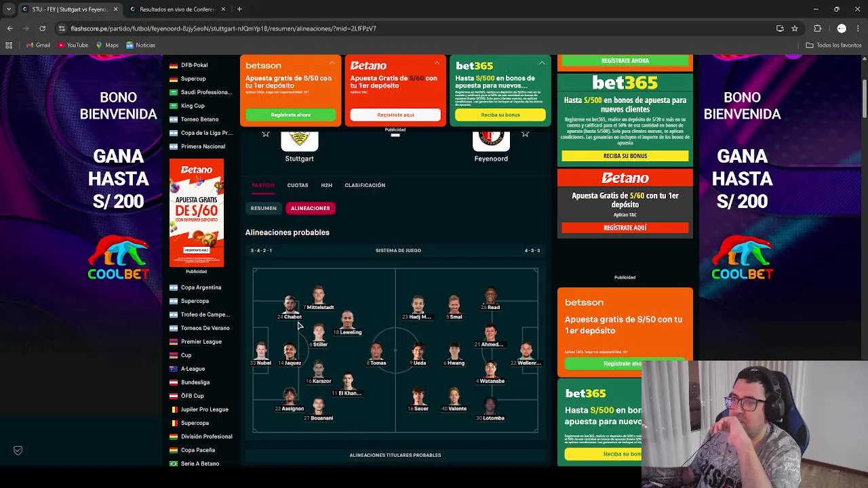Switch to the Resultados en vivo browser tab
Screen dimensions: 868x488
pyautogui.click(x=176, y=9)
